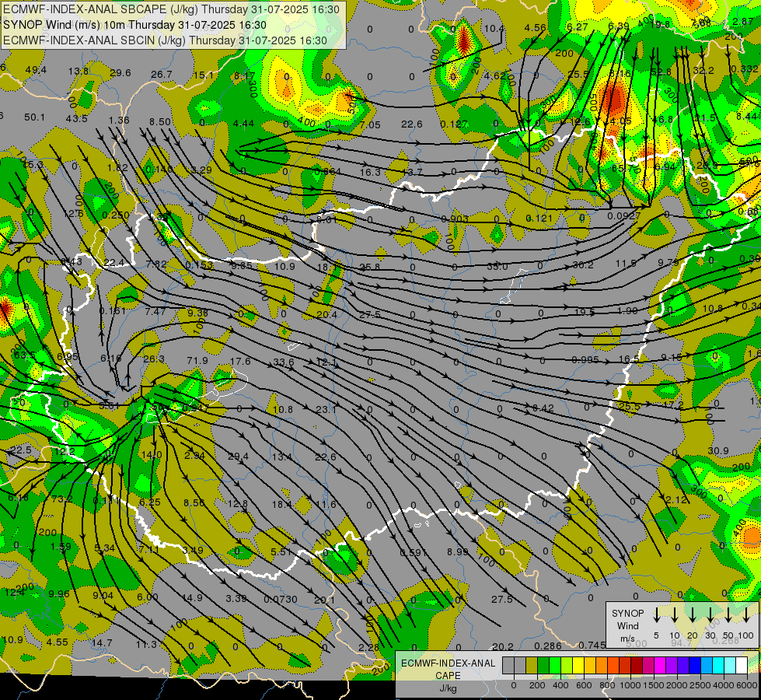The width and height of the screenshot is (761, 700).
Task: Pick the deep blue swatch in CAPE scale
Action: [x=696, y=666]
